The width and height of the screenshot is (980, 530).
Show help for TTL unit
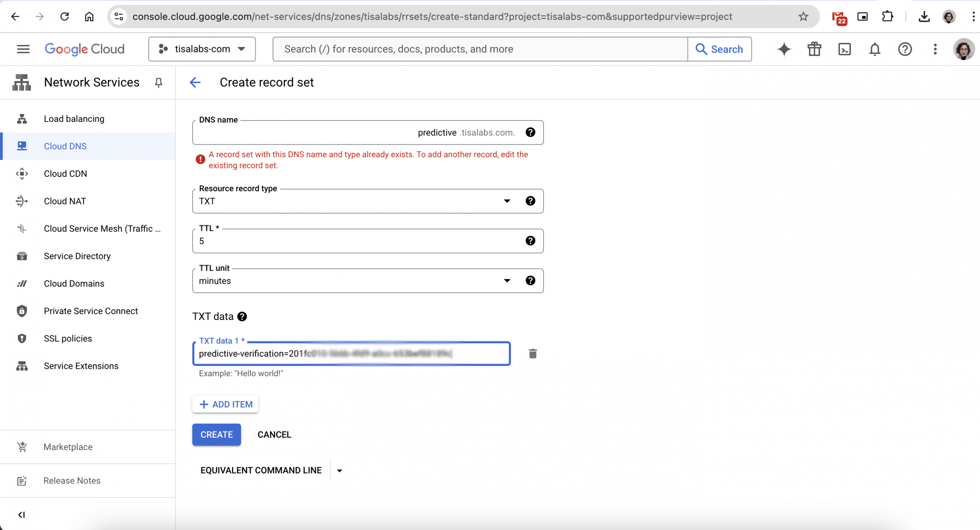[530, 281]
